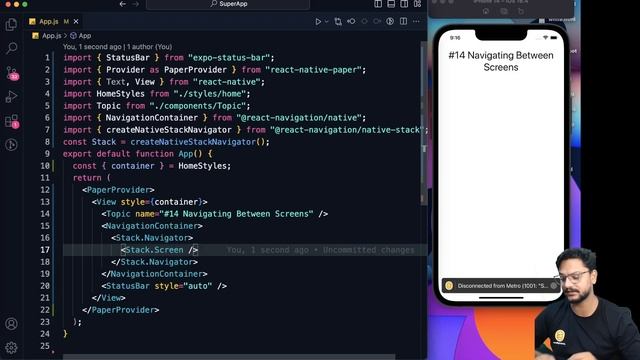Click the gutter change bar beside line 10

53,166
